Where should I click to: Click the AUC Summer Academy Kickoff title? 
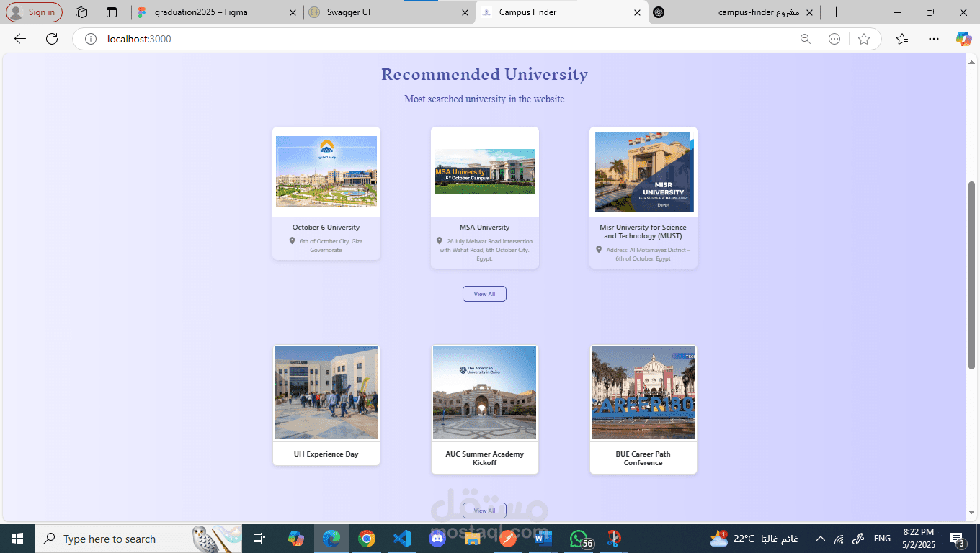click(x=485, y=459)
